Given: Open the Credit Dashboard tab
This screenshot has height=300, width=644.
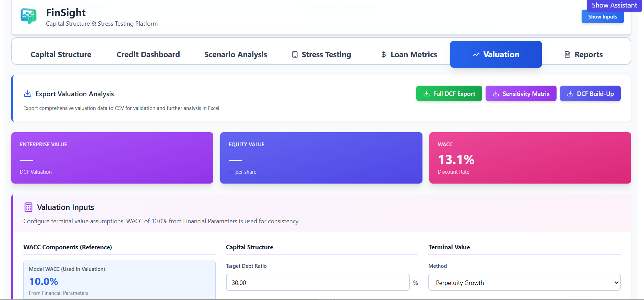Looking at the screenshot, I should [x=148, y=54].
